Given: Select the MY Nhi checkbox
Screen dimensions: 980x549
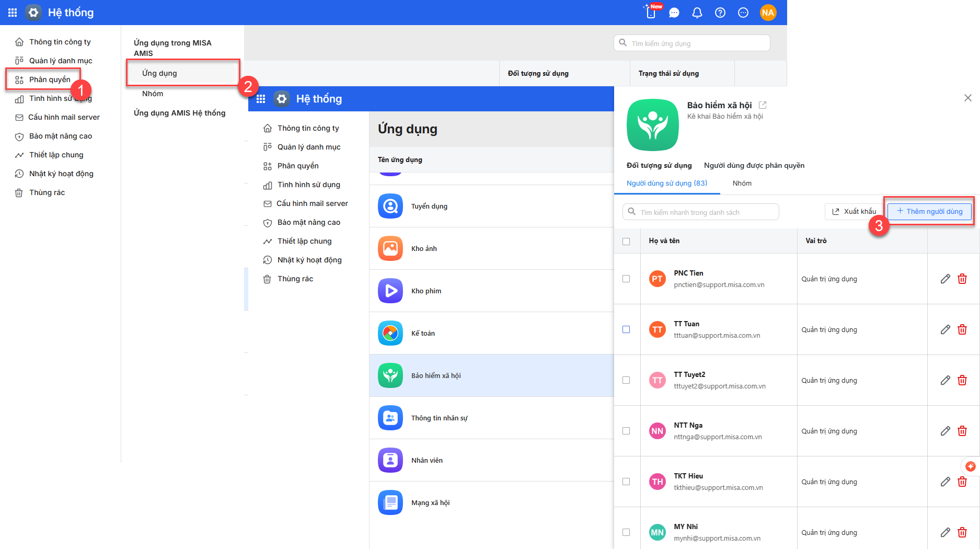Looking at the screenshot, I should click(626, 532).
